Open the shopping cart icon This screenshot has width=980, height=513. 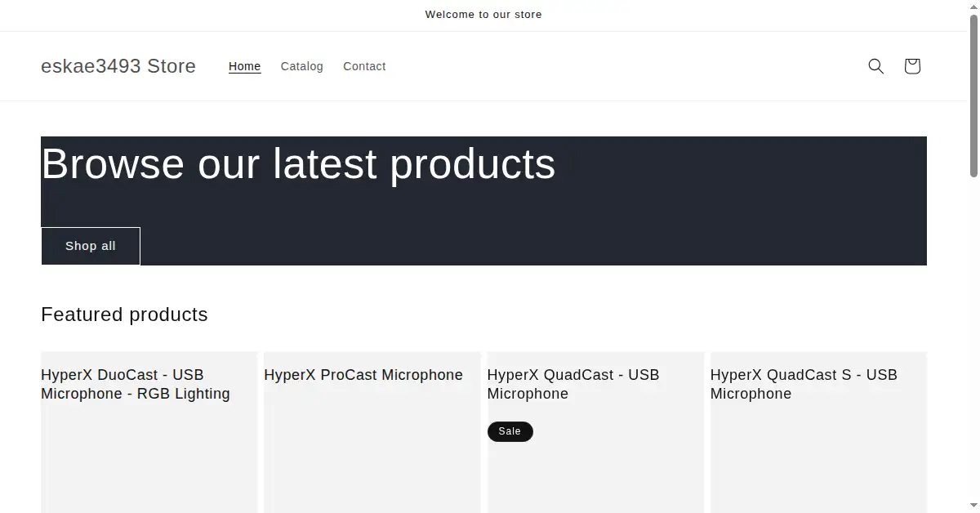pos(912,66)
